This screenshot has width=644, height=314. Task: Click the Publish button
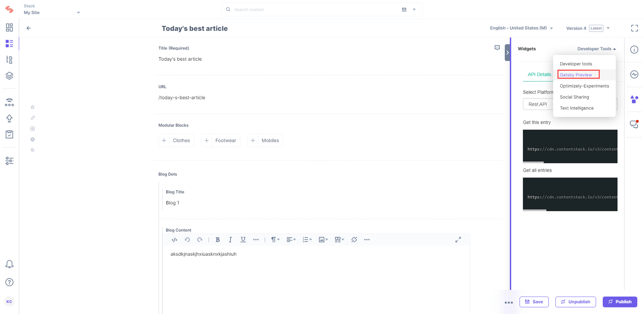coord(620,302)
